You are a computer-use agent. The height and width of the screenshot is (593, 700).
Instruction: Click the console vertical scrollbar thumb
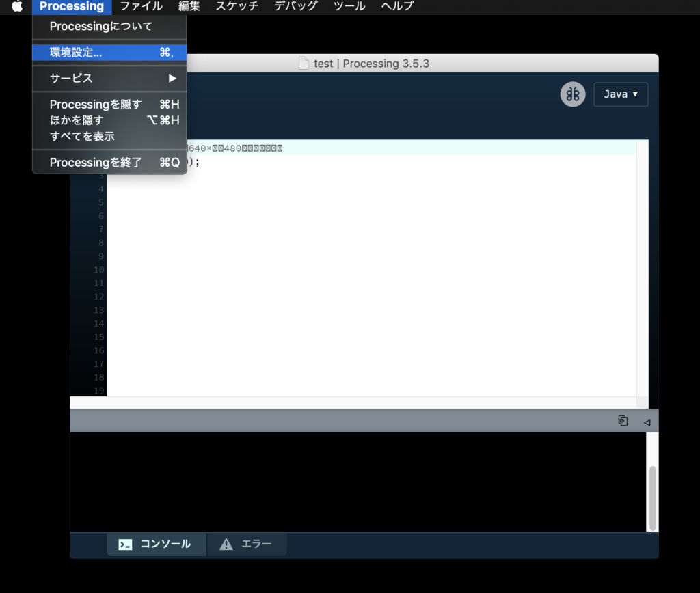pyautogui.click(x=653, y=497)
